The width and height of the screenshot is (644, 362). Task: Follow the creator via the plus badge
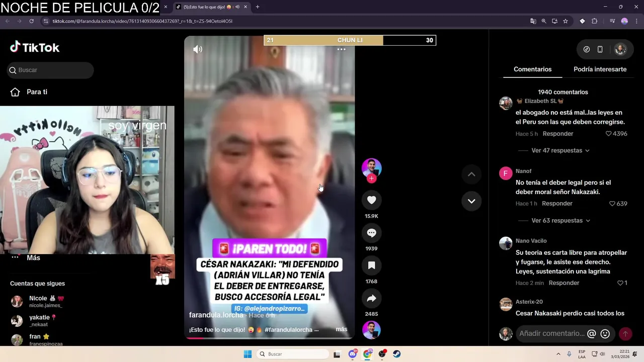click(371, 178)
